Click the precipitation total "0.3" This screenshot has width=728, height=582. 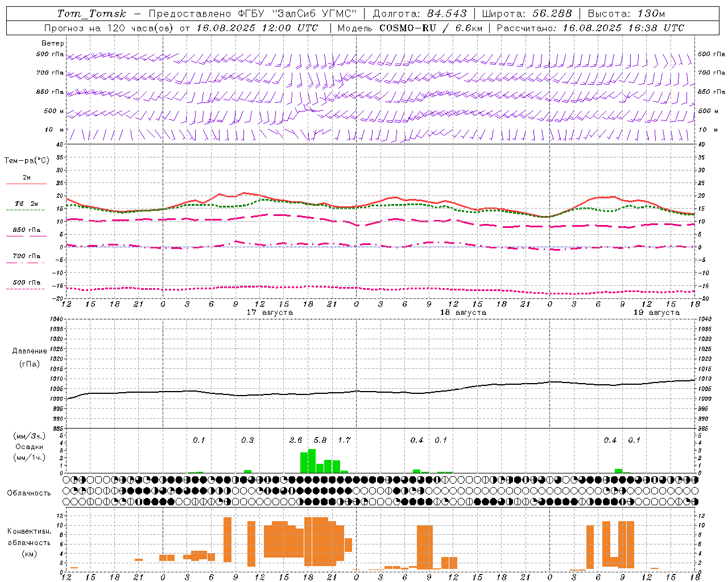click(x=247, y=440)
